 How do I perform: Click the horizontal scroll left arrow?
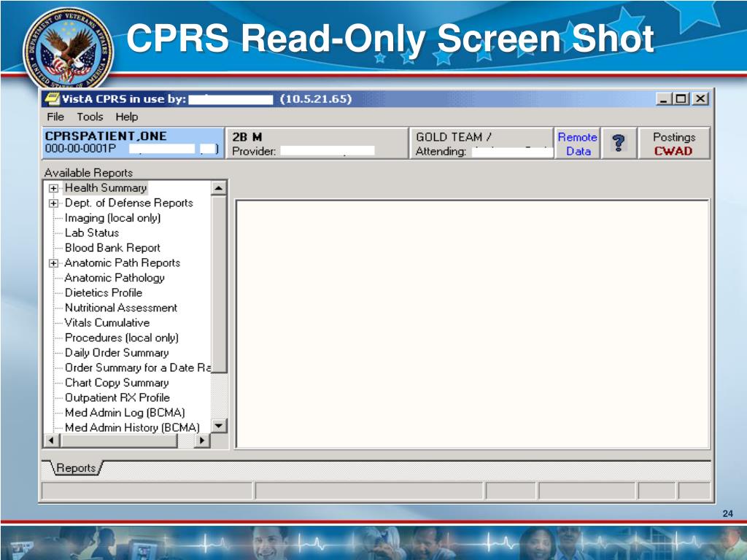click(x=52, y=441)
